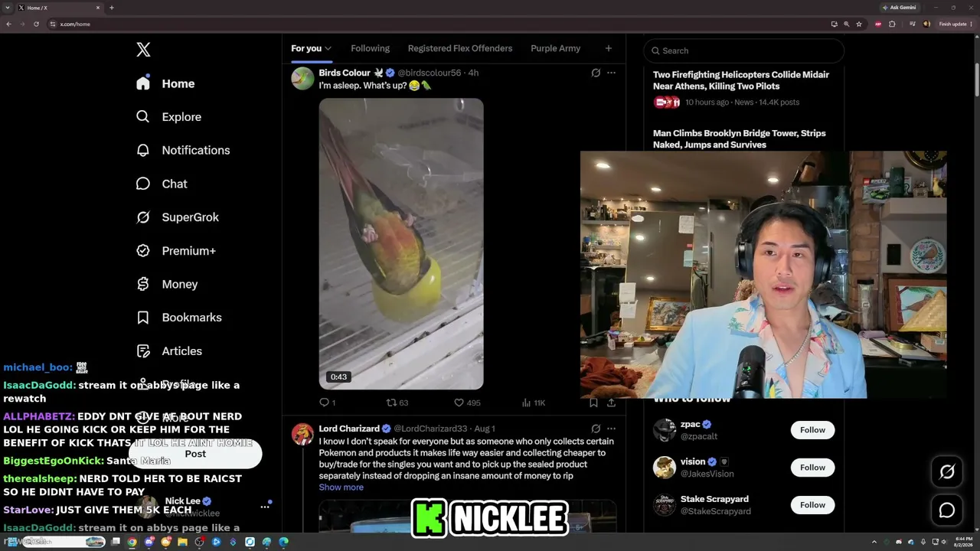Open the Chrome icon in the taskbar
This screenshot has width=980, height=551.
point(132,542)
